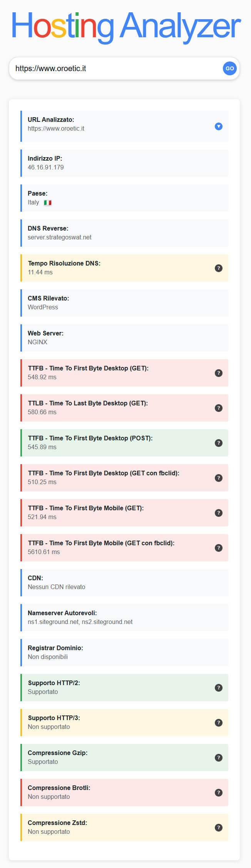The height and width of the screenshot is (868, 251).
Task: Select the Indirizzo IP result row
Action: 124,163
